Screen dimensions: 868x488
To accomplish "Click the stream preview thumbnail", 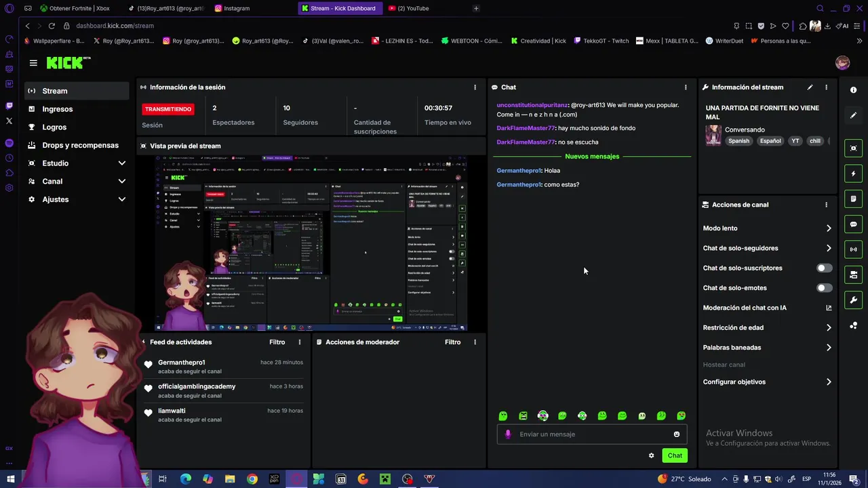I will coord(311,243).
